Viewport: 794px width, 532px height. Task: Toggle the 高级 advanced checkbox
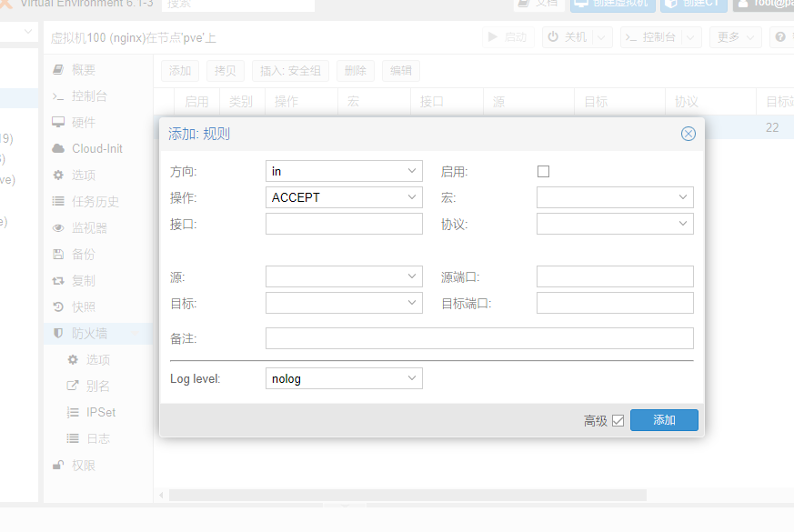(x=618, y=420)
